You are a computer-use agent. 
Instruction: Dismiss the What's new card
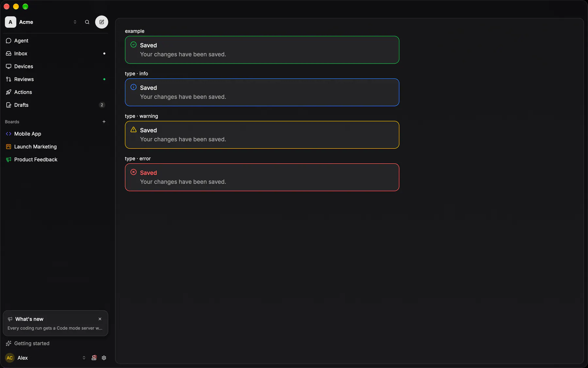tap(100, 319)
